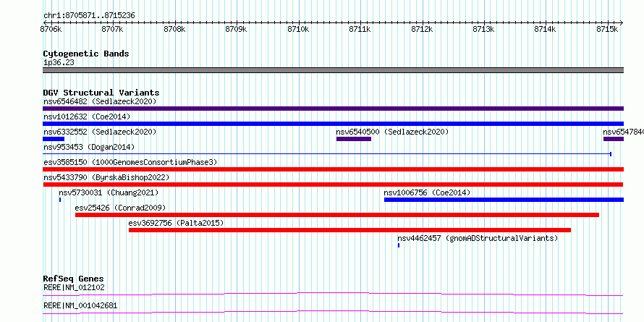Click the nsv1006756 (Coe2014) label
644x322 pixels.
pyautogui.click(x=427, y=192)
